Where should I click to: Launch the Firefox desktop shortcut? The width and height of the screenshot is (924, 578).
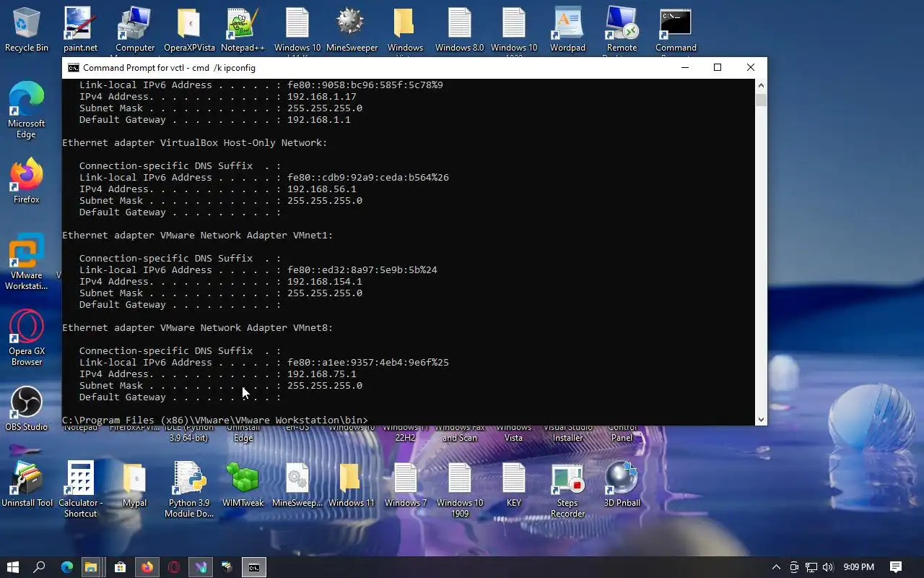(x=27, y=181)
